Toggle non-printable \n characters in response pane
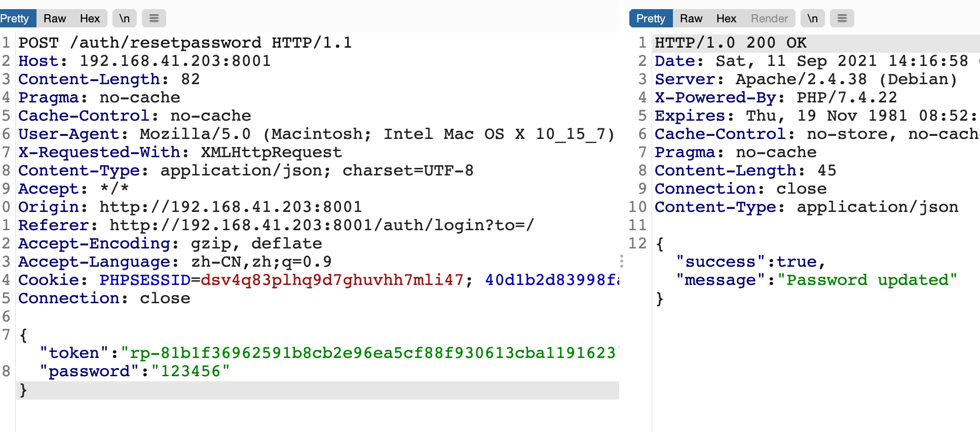 pos(813,19)
